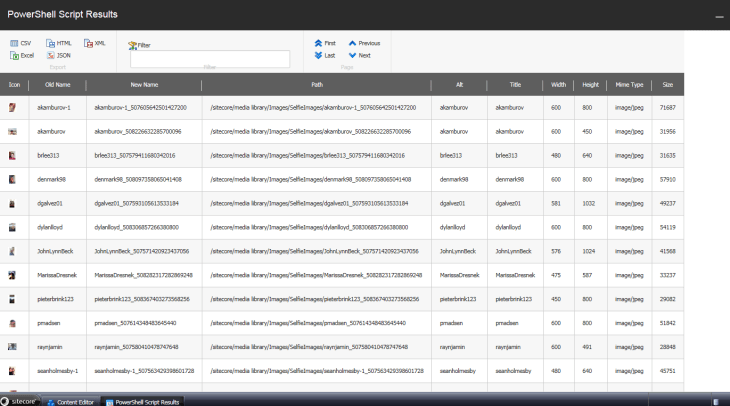Click the Width column header
Image resolution: width=730 pixels, height=406 pixels.
tap(558, 85)
